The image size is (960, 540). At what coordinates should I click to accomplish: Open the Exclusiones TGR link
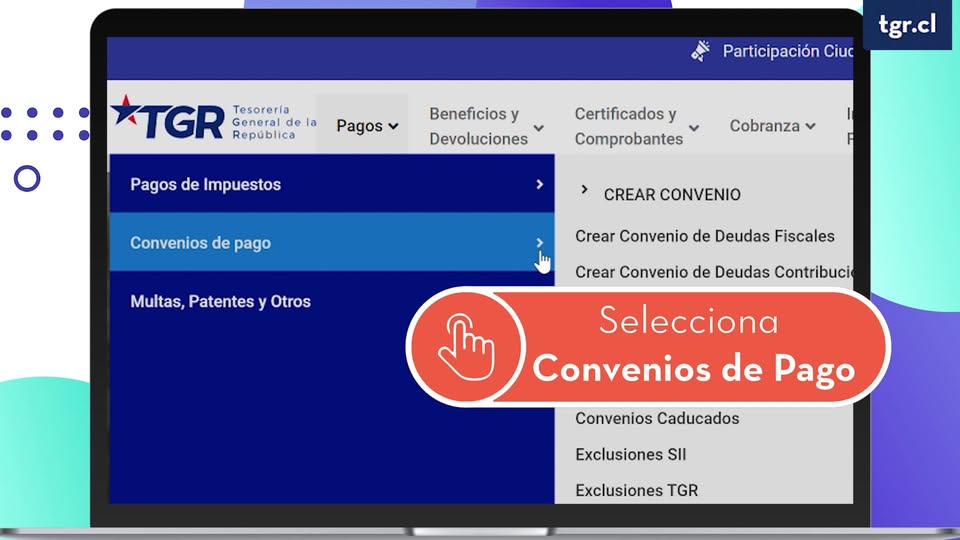(x=637, y=490)
